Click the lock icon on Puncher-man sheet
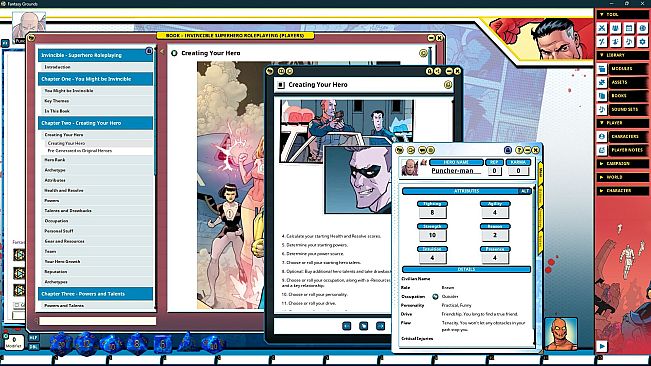Image resolution: width=651 pixels, height=366 pixels. pyautogui.click(x=507, y=150)
